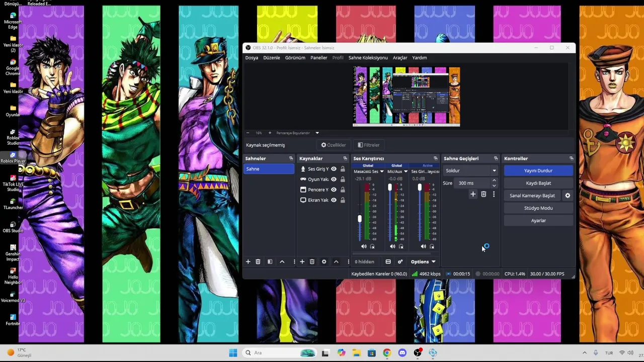
Task: Expand Mic/Aux channel dropdown arrow
Action: [406, 171]
